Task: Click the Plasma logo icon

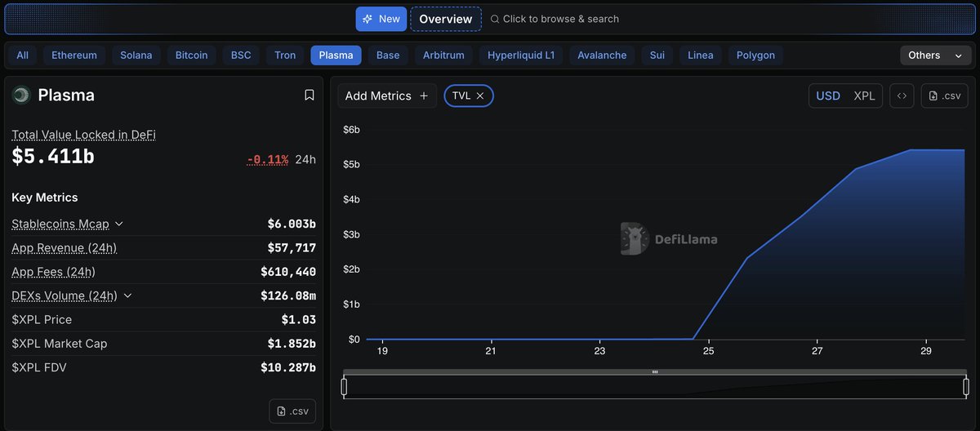Action: click(x=21, y=96)
